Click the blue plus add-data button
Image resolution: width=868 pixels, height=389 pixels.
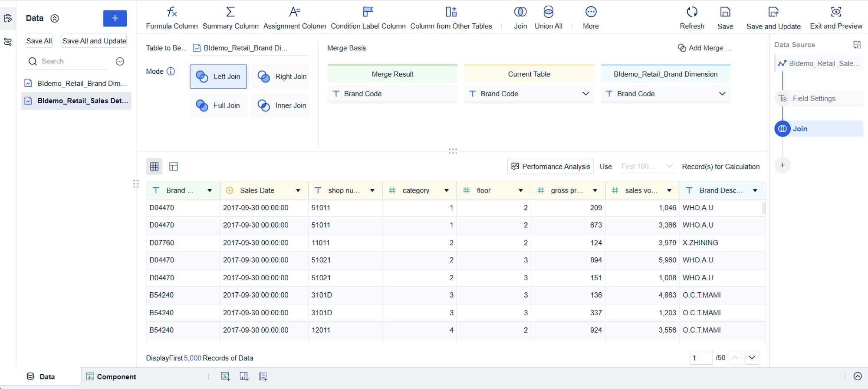(x=115, y=18)
